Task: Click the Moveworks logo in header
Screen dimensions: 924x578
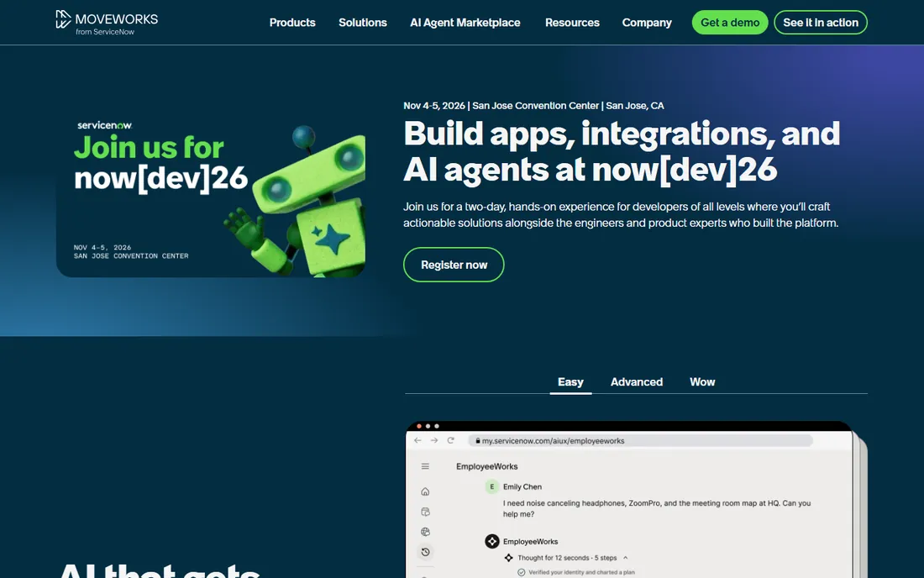Action: point(107,23)
